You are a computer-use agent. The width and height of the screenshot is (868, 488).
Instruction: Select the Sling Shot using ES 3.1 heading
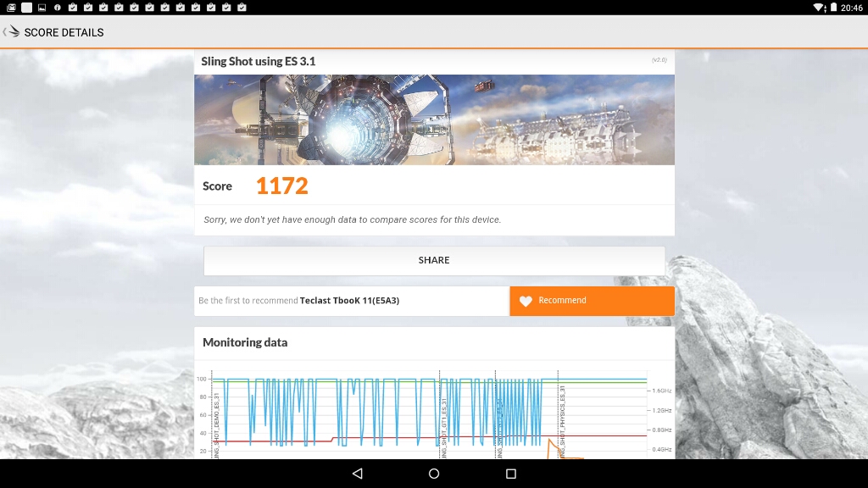258,61
